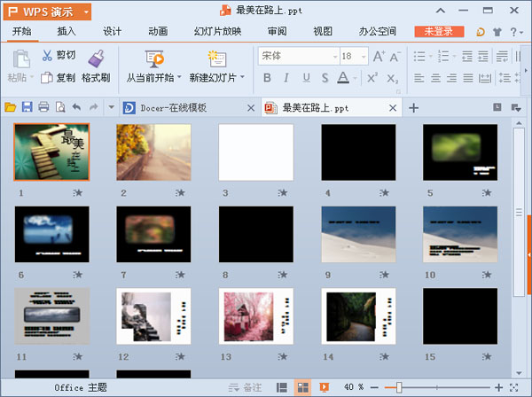Click the fit-to-window icon in status bar

[x=514, y=387]
